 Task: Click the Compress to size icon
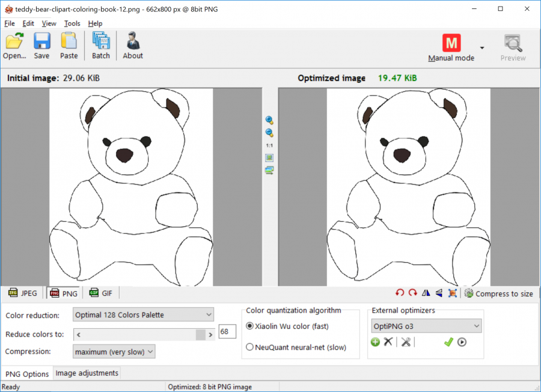468,293
